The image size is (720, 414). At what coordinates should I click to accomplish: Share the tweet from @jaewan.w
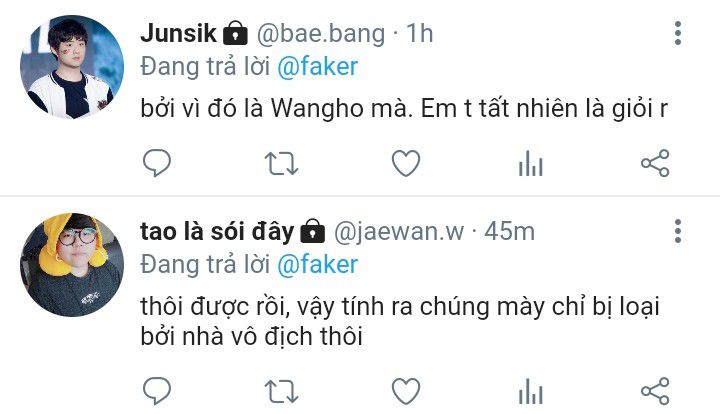tap(655, 392)
